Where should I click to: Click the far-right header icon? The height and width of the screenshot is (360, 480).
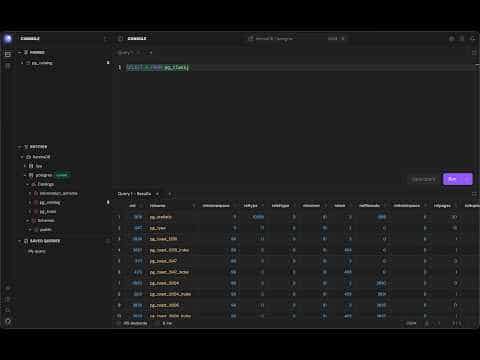point(473,39)
